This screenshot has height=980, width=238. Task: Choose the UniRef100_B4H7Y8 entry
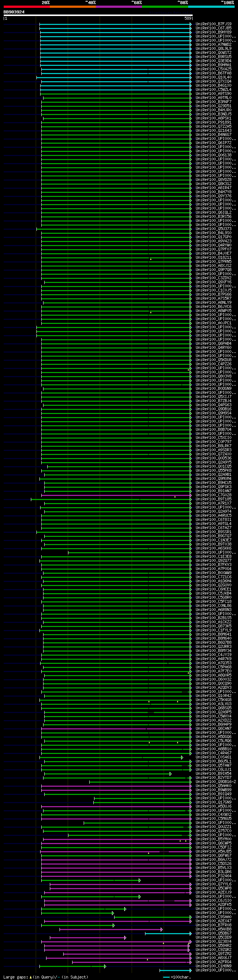point(213,192)
